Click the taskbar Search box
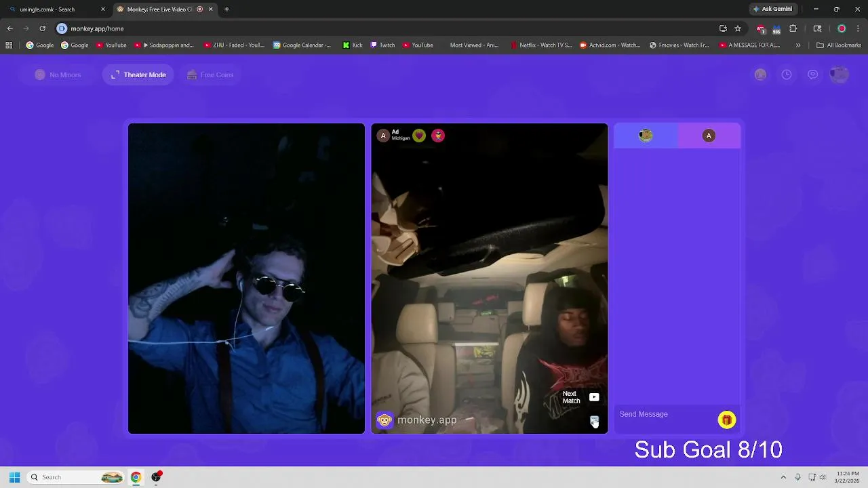 [x=76, y=477]
